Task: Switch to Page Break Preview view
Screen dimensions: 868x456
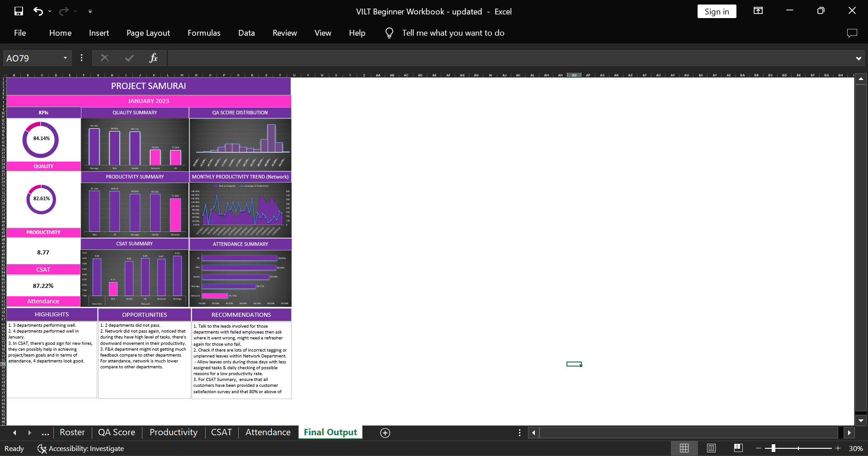Action: tap(739, 448)
